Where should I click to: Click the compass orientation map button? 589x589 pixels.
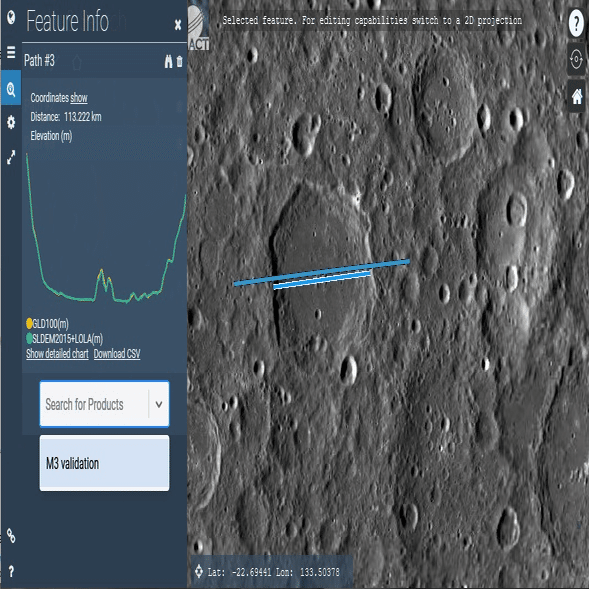pyautogui.click(x=576, y=59)
